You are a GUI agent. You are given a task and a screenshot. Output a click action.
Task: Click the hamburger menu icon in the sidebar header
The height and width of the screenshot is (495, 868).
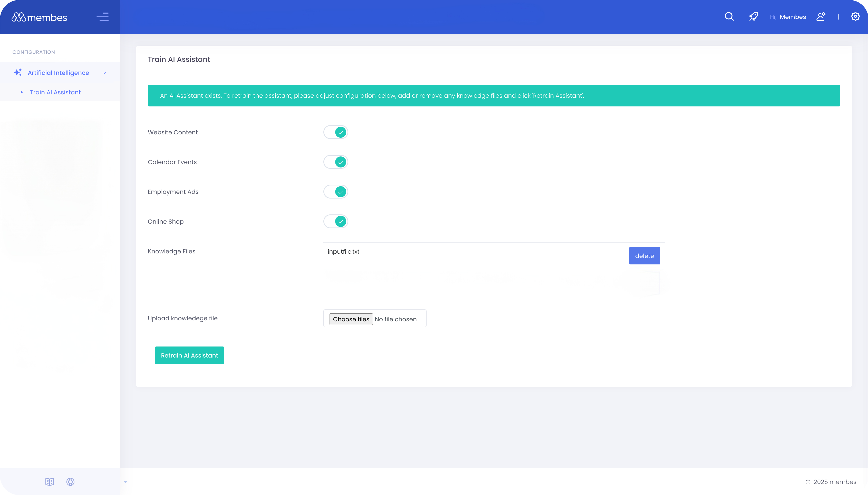point(103,17)
